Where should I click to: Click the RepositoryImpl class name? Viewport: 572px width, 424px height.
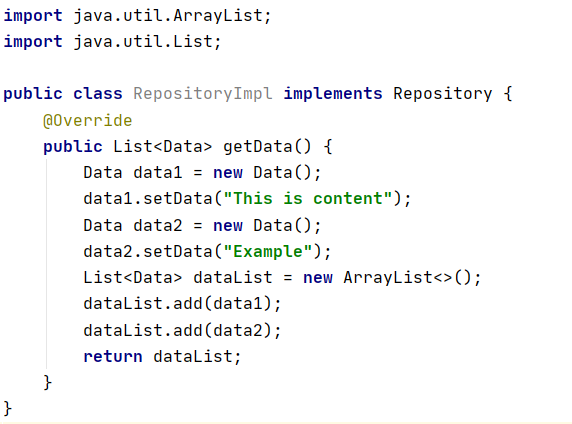pyautogui.click(x=202, y=94)
